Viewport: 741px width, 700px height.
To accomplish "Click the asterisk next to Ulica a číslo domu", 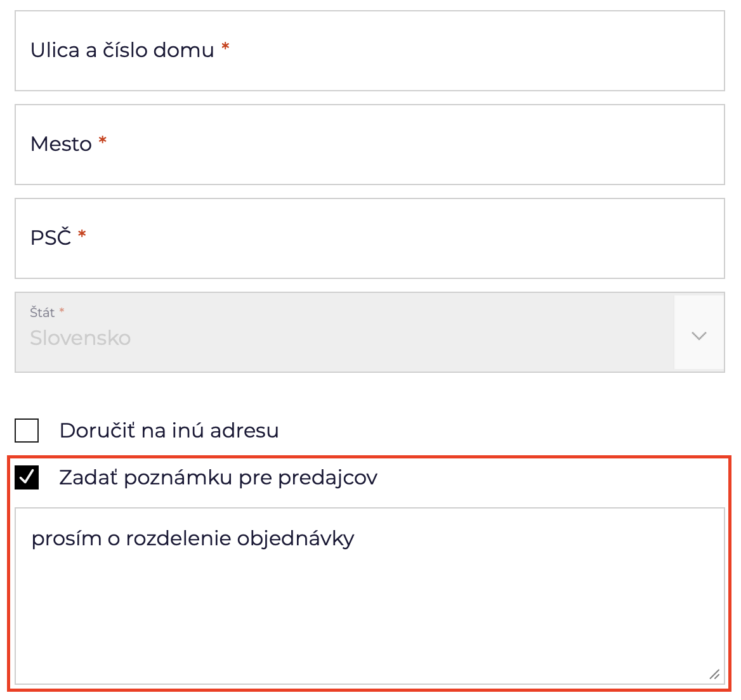I will pos(225,47).
